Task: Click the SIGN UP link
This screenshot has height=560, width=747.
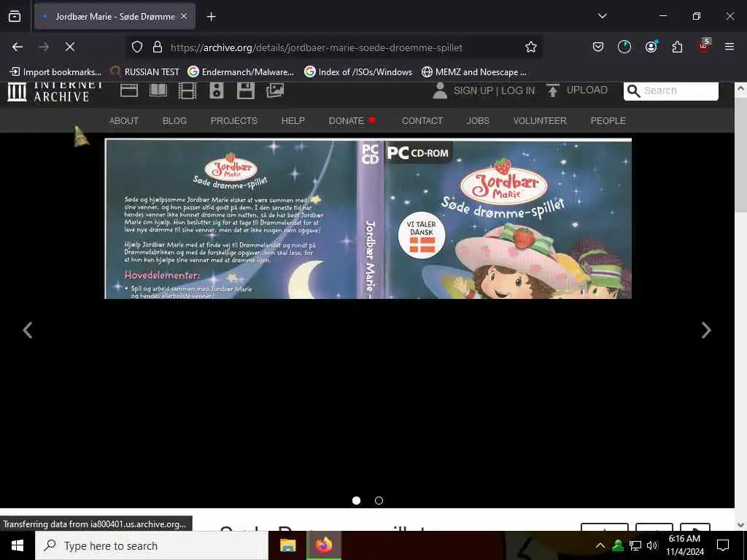Action: [x=473, y=90]
